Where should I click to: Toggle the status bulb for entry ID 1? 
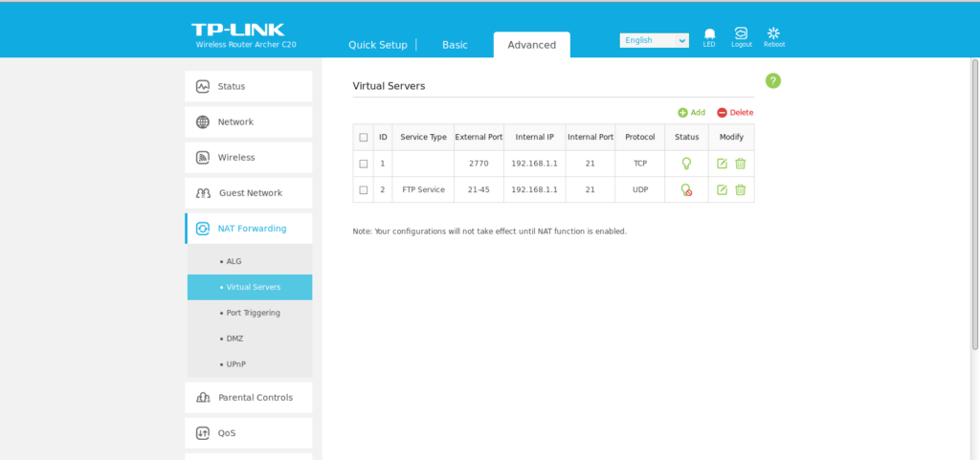coord(686,164)
